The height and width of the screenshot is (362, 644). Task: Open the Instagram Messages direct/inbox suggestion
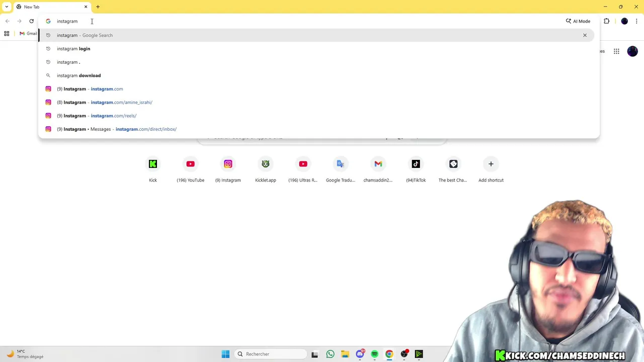click(316, 129)
